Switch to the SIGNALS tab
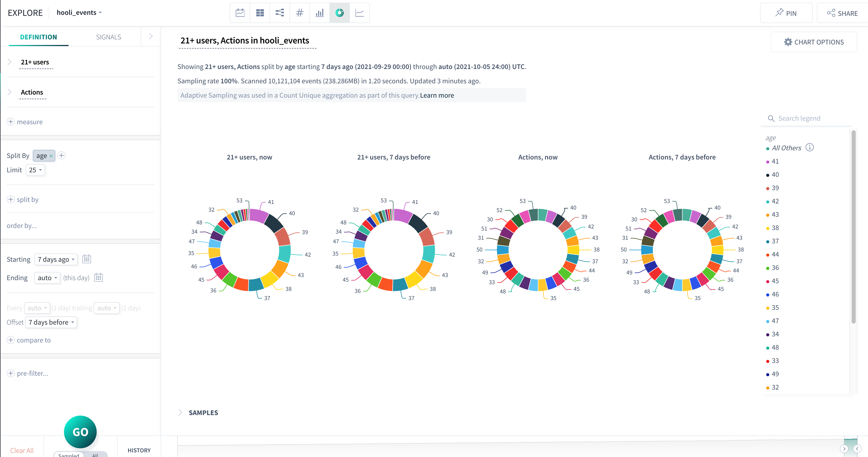Viewport: 868px width, 457px height. click(x=108, y=37)
